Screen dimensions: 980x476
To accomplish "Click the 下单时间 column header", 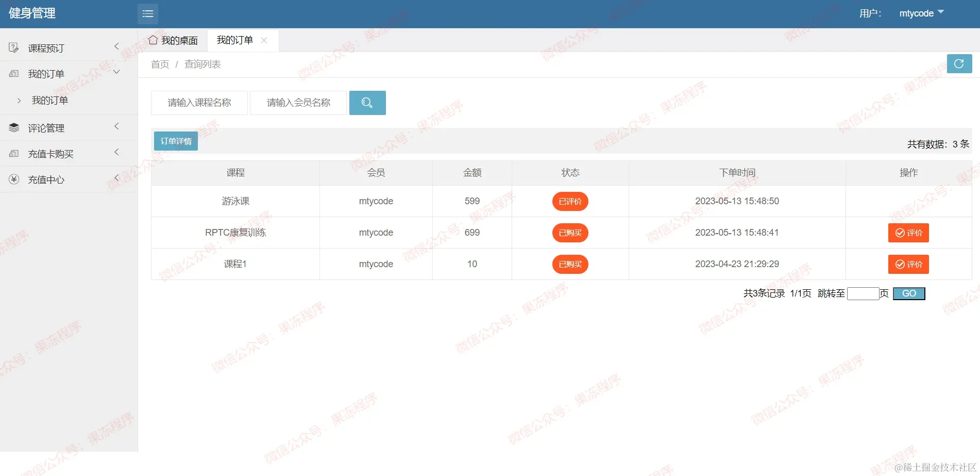I will pos(737,173).
